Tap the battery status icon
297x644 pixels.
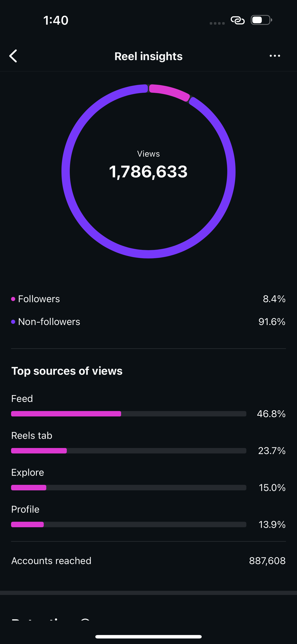(261, 20)
